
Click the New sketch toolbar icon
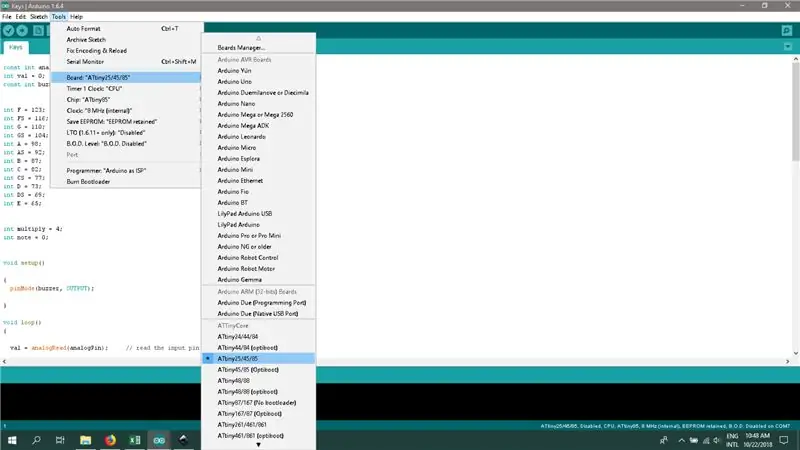38,31
